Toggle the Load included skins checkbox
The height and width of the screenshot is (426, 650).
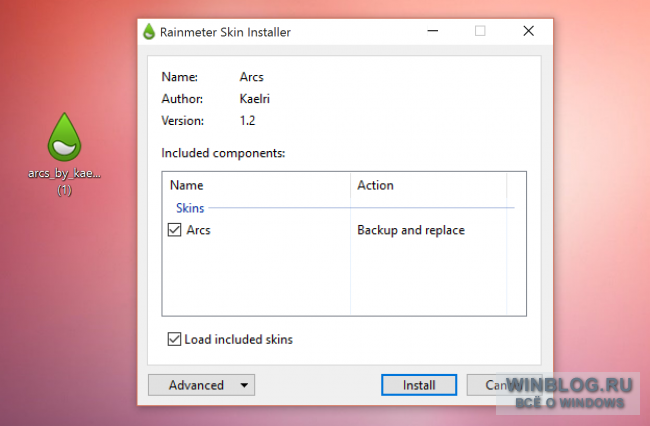click(174, 339)
